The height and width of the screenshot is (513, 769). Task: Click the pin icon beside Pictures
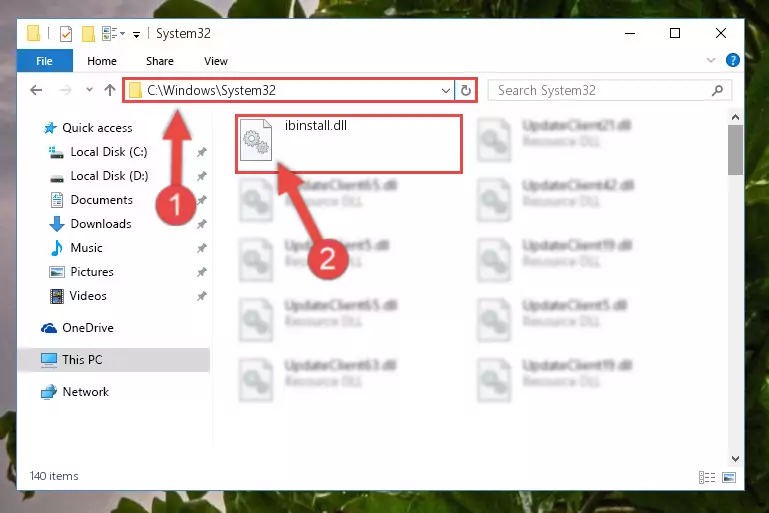(202, 272)
